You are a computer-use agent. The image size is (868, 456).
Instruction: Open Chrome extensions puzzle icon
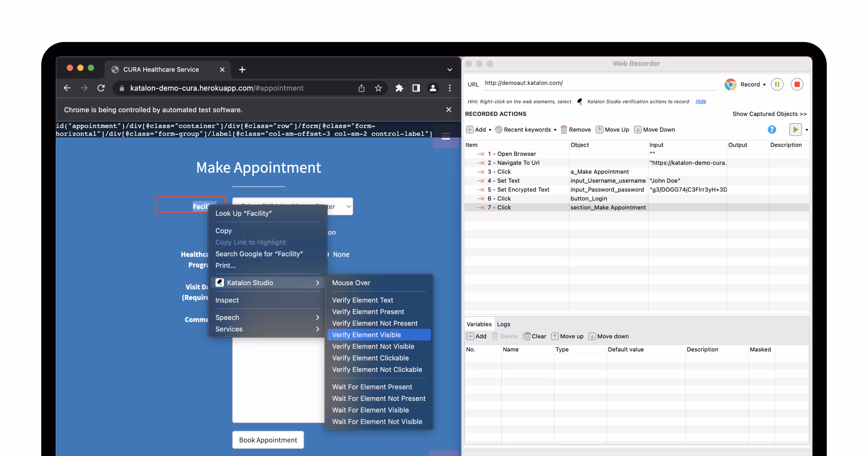(399, 88)
